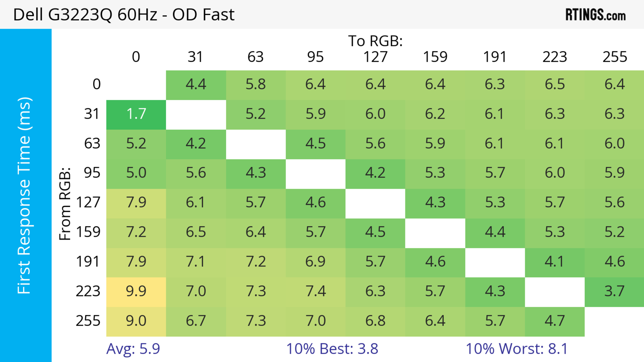Click the To RGB: header label

(x=375, y=41)
